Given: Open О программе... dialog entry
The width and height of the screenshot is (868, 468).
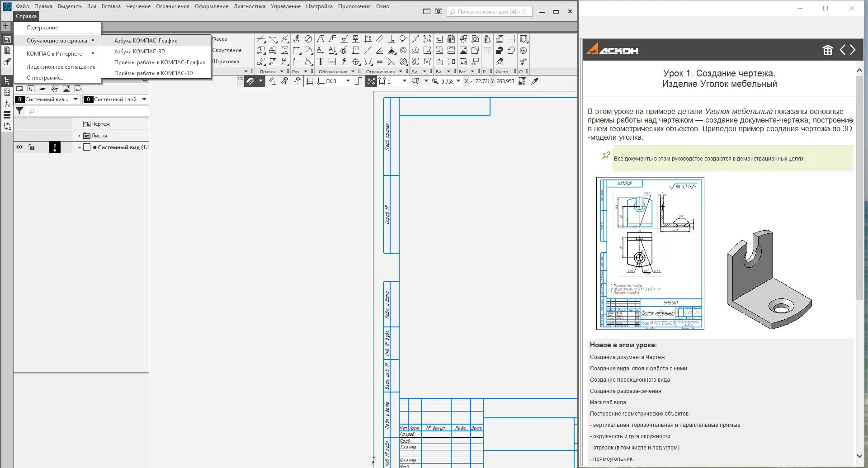Looking at the screenshot, I should click(57, 77).
